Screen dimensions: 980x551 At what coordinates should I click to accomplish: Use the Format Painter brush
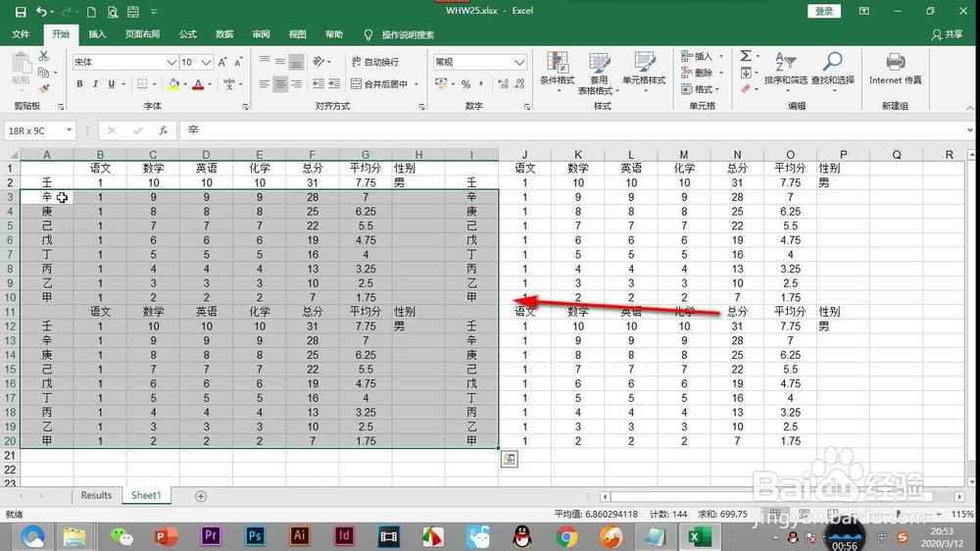[x=44, y=89]
